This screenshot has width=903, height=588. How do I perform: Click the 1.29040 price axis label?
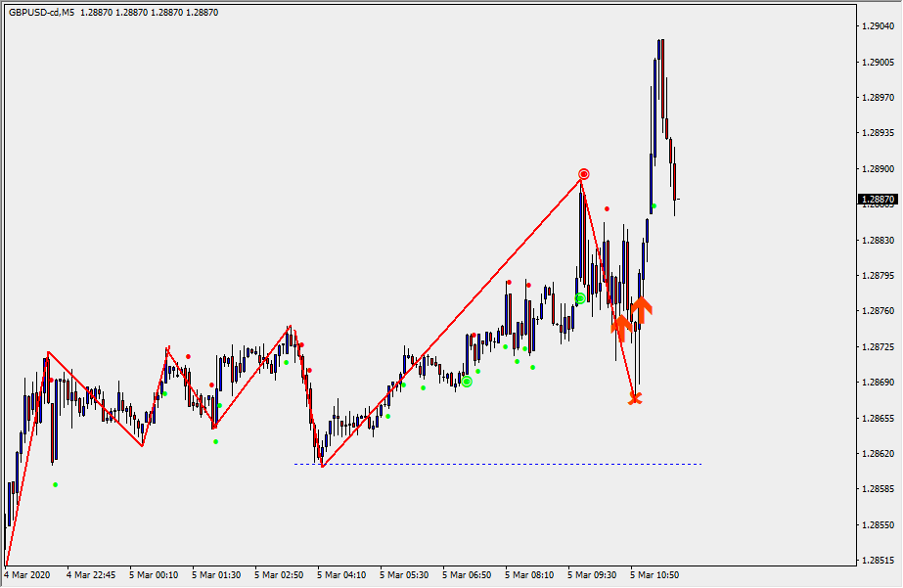click(x=878, y=26)
